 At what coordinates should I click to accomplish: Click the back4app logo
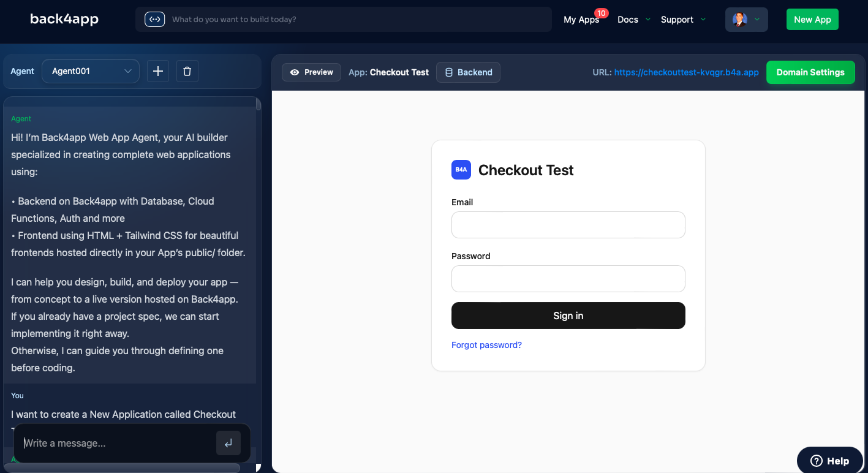(64, 19)
